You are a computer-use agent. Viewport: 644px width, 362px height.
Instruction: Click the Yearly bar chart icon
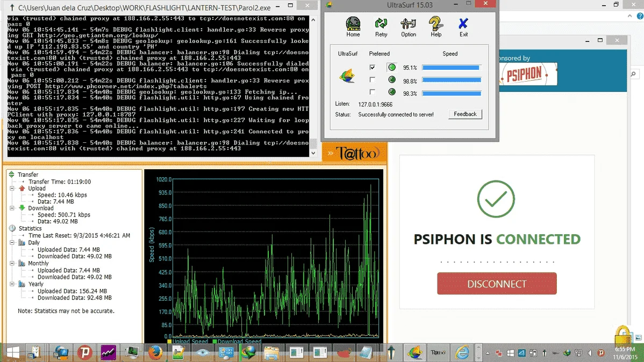[22, 284]
